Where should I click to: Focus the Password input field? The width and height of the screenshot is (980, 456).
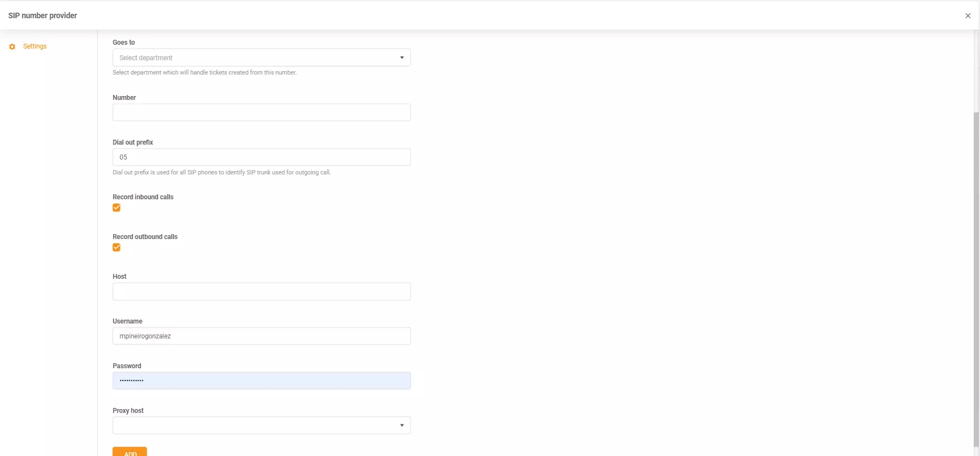261,381
